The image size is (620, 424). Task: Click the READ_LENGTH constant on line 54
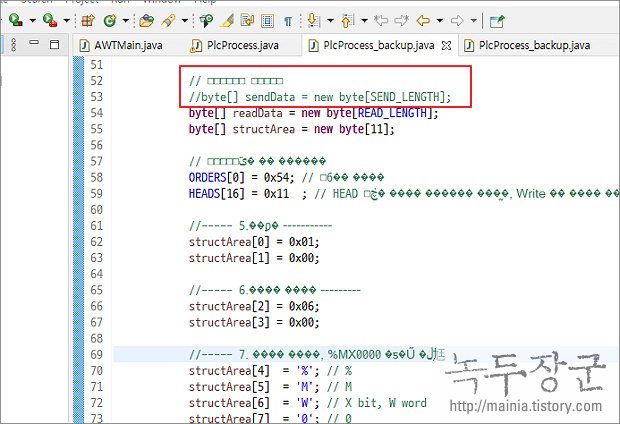[393, 113]
